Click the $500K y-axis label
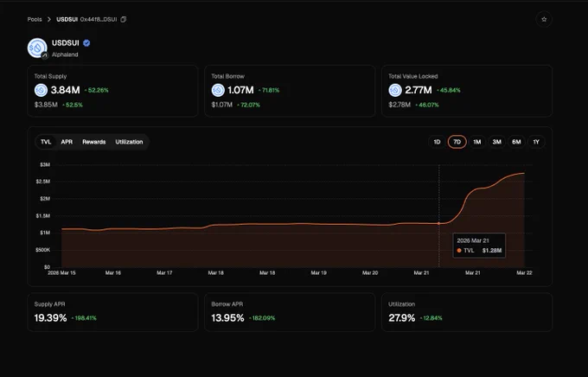 coord(43,250)
